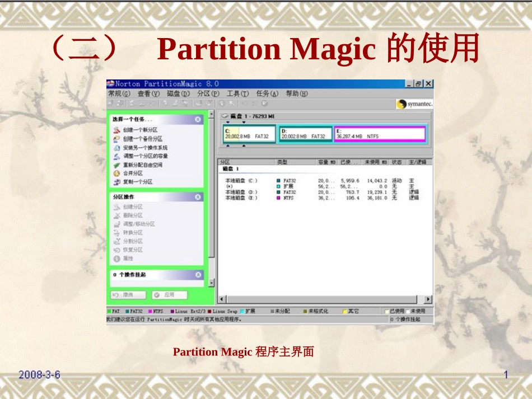Click the greyed icon beside 删除分区
Viewport: 532px width, 399px height.
(x=116, y=215)
